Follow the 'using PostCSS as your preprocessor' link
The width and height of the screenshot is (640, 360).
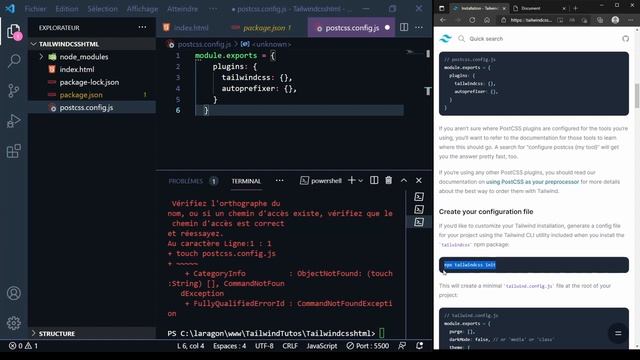pyautogui.click(x=532, y=182)
